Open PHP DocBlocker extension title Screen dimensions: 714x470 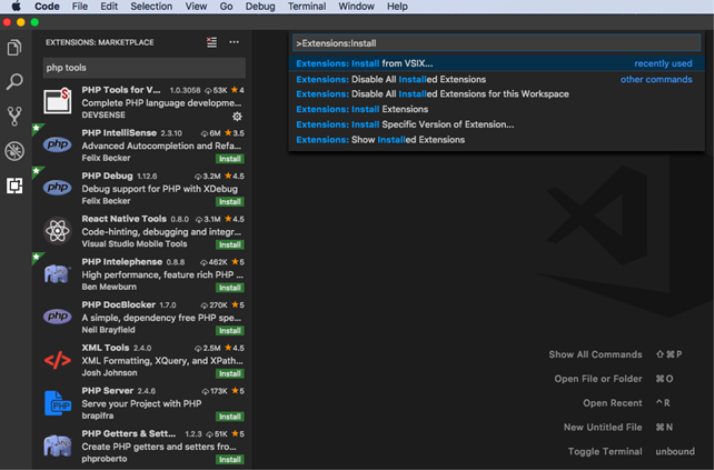[118, 304]
